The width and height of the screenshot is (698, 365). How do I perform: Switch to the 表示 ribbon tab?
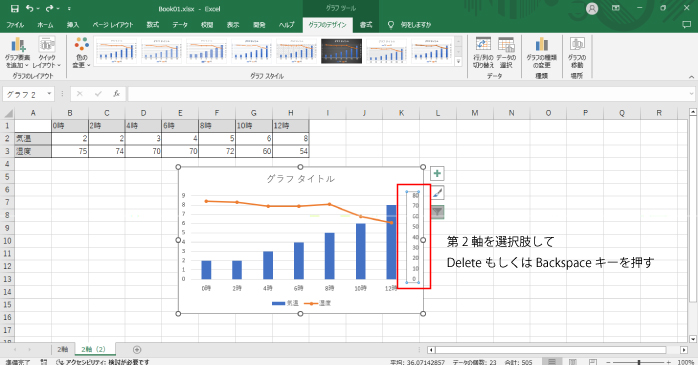tap(233, 25)
